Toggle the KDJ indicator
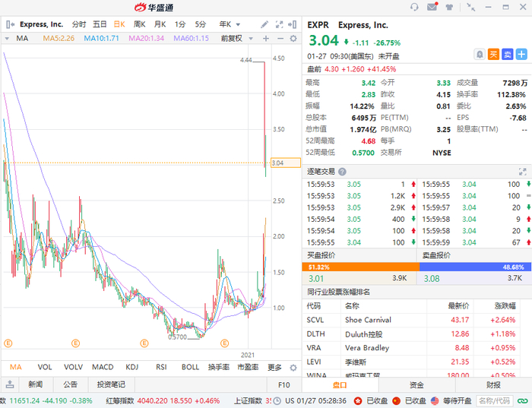This screenshot has width=532, height=408. pyautogui.click(x=132, y=367)
